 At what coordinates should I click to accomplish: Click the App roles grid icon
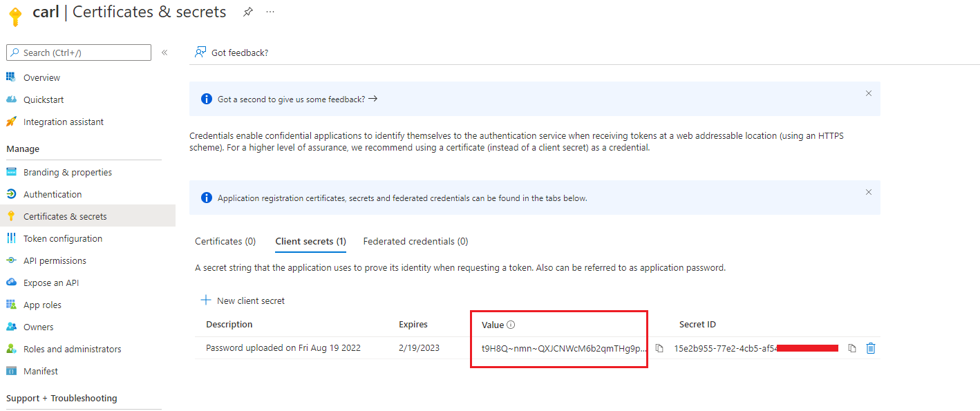click(x=11, y=305)
